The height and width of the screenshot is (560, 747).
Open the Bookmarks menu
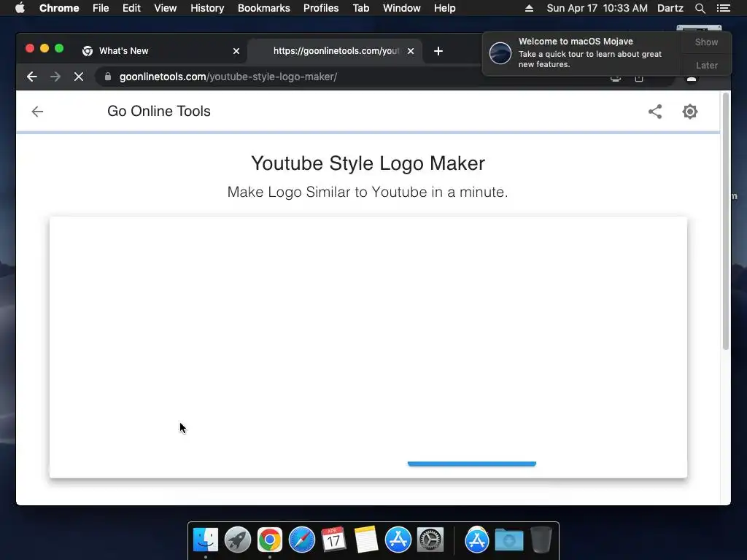click(264, 8)
